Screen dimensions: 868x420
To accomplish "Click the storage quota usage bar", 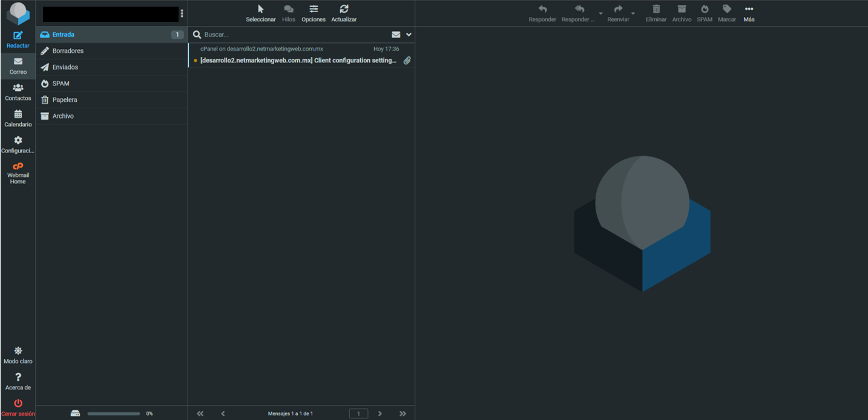I will click(x=113, y=413).
